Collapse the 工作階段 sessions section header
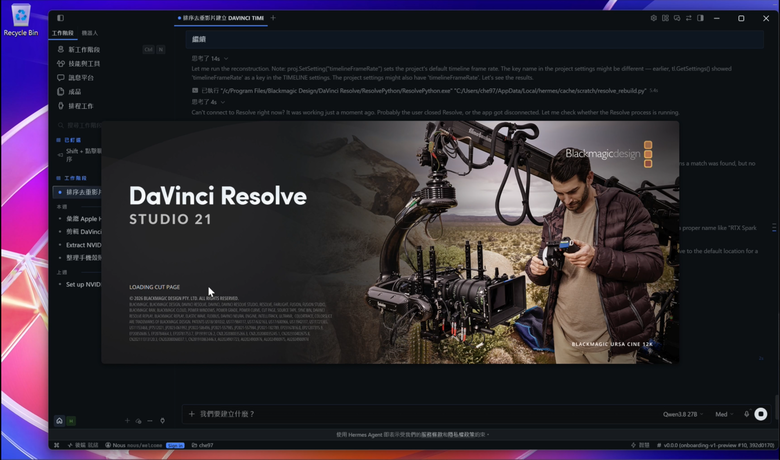Image resolution: width=780 pixels, height=460 pixels. click(x=72, y=178)
